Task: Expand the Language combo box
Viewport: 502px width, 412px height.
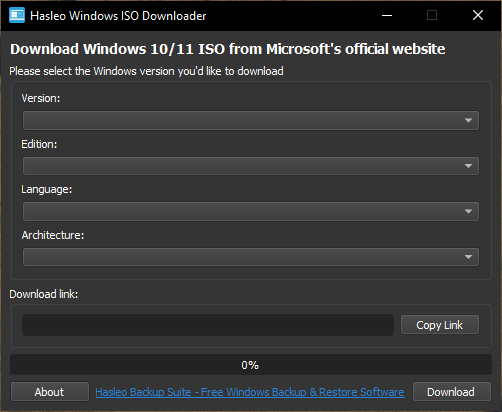Action: (x=251, y=211)
